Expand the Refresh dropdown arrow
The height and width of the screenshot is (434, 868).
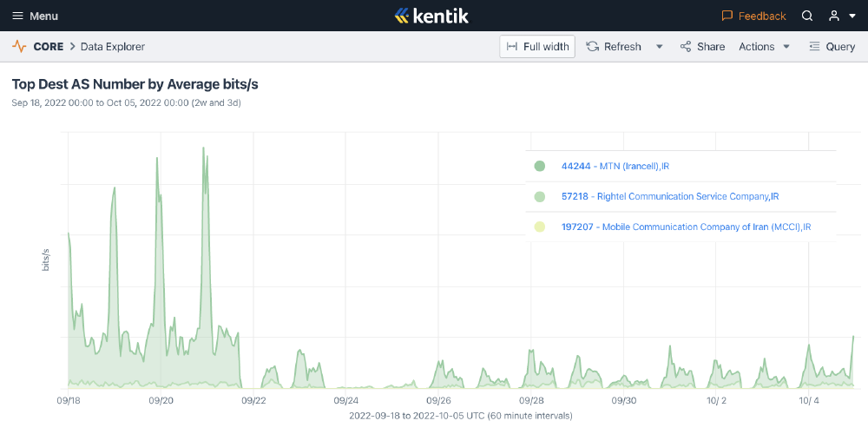click(659, 47)
